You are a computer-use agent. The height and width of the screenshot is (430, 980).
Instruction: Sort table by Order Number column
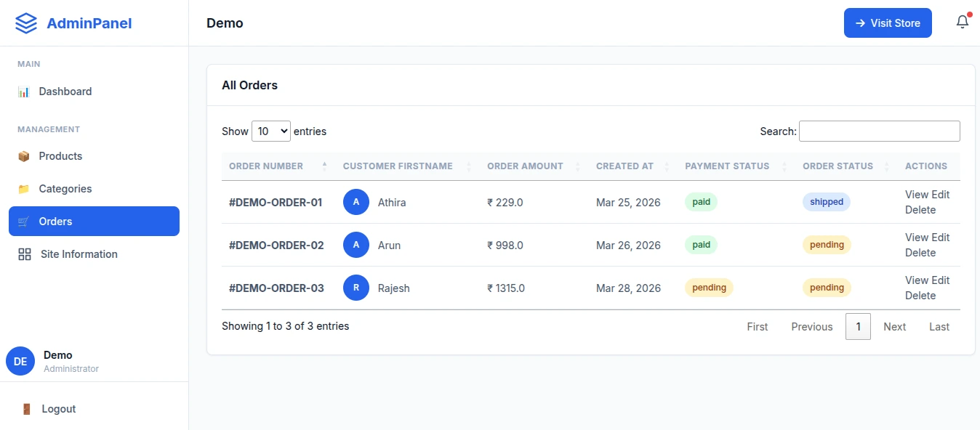[266, 166]
